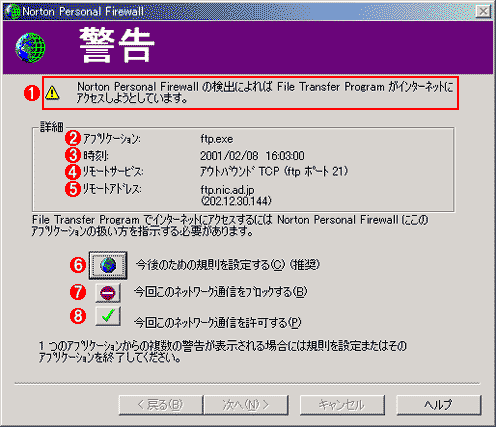Click the アウトバウンド TCP remote service value
The image size is (496, 427).
274,171
